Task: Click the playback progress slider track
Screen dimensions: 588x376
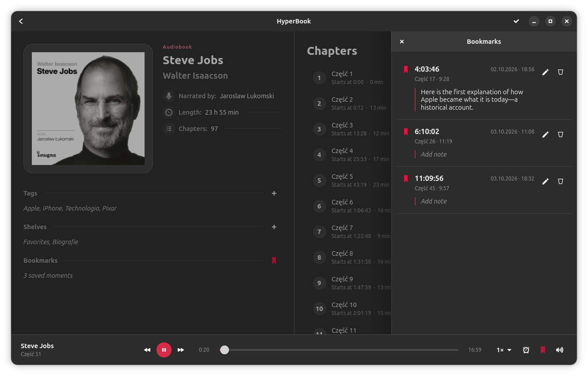Action: point(339,350)
